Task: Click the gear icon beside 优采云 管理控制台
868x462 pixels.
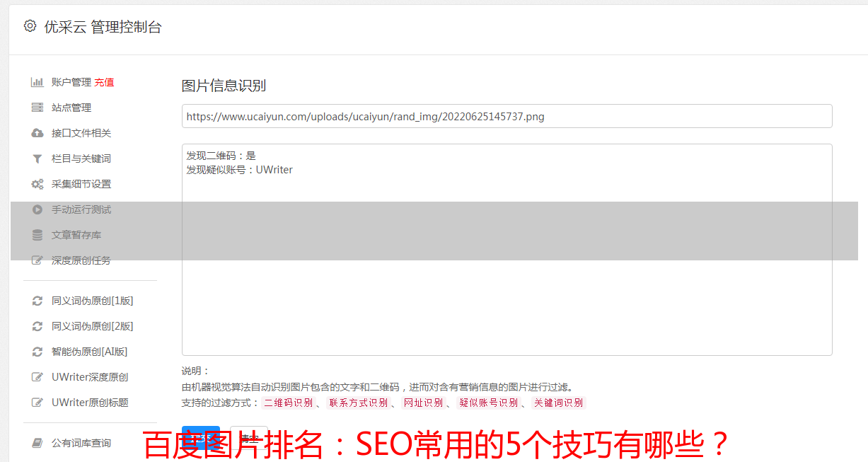Action: coord(30,26)
